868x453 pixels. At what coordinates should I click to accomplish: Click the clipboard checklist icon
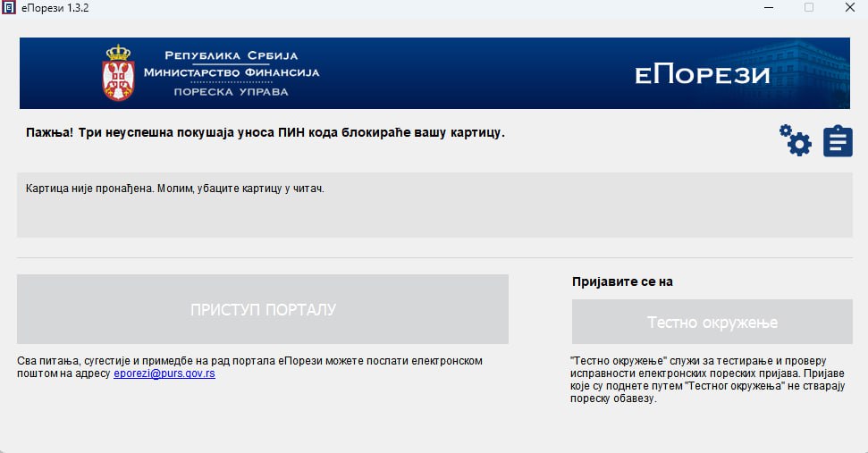coord(838,141)
